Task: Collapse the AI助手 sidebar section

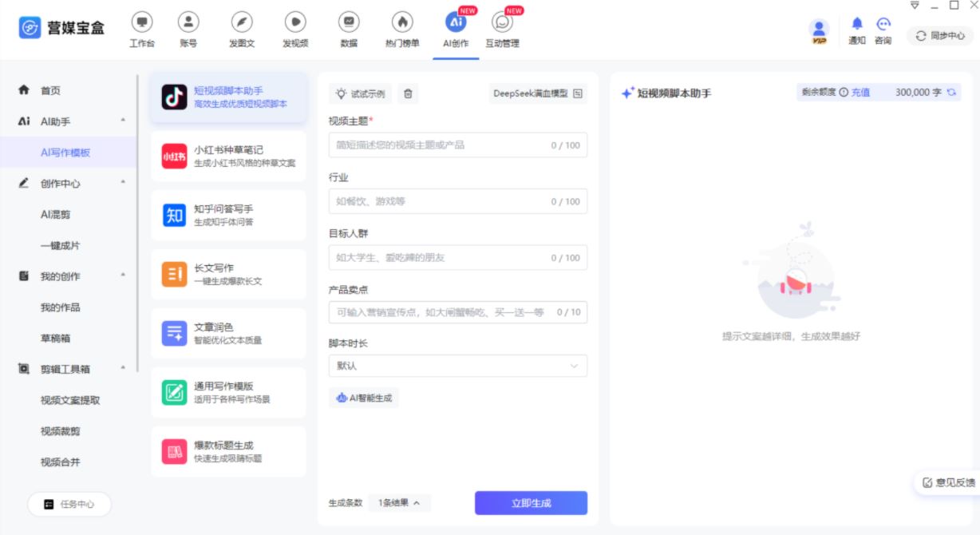Action: pyautogui.click(x=123, y=121)
